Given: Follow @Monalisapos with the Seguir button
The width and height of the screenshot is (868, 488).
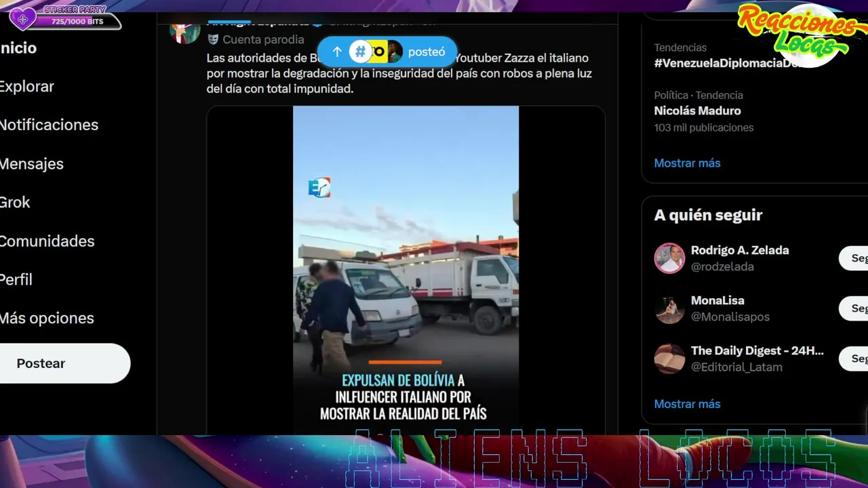Looking at the screenshot, I should [854, 308].
